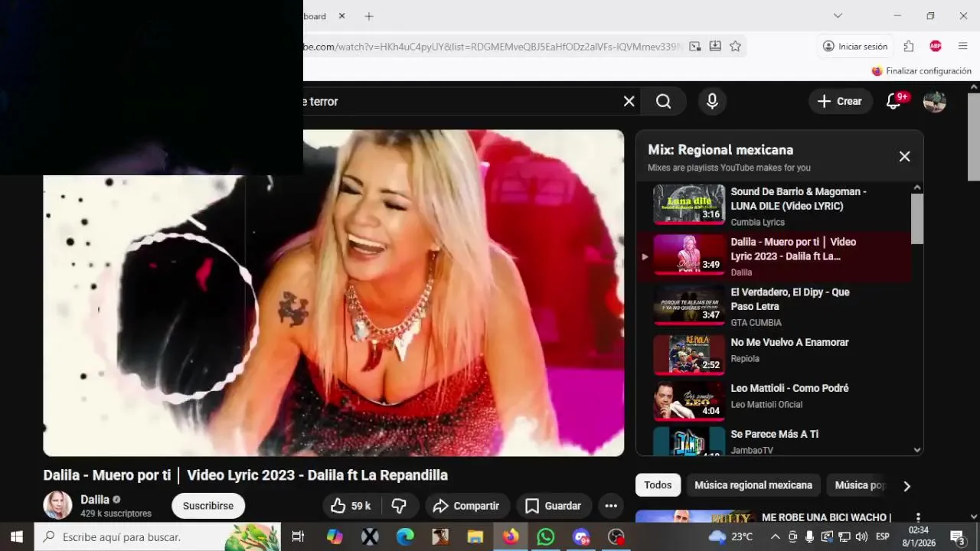Open WhatsApp from the taskbar

pyautogui.click(x=546, y=536)
